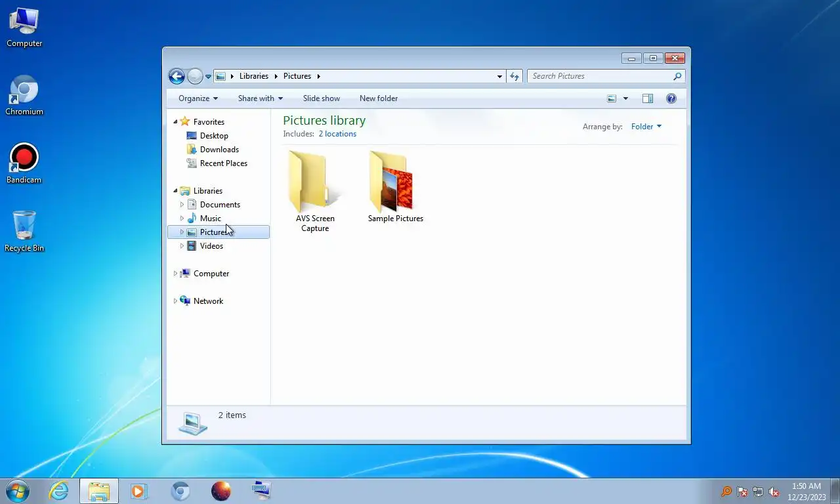Launch Internet Explorer from taskbar
The image size is (840, 504).
point(58,491)
